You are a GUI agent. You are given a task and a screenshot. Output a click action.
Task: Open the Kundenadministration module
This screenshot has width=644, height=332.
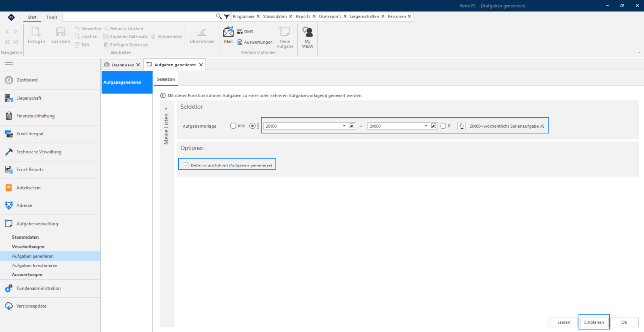(x=50, y=288)
